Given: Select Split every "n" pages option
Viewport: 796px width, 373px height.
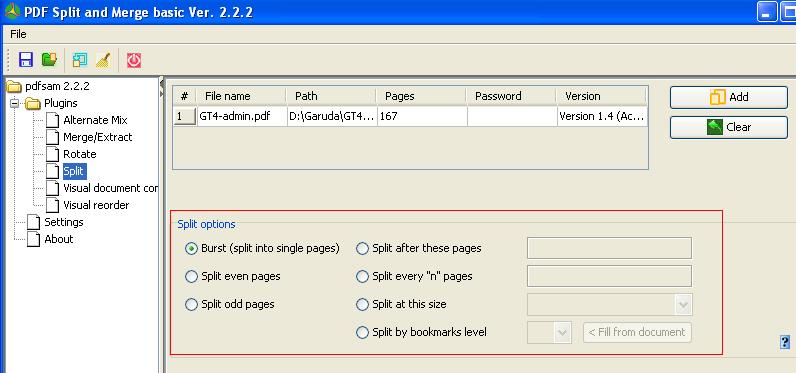Looking at the screenshot, I should pos(362,277).
